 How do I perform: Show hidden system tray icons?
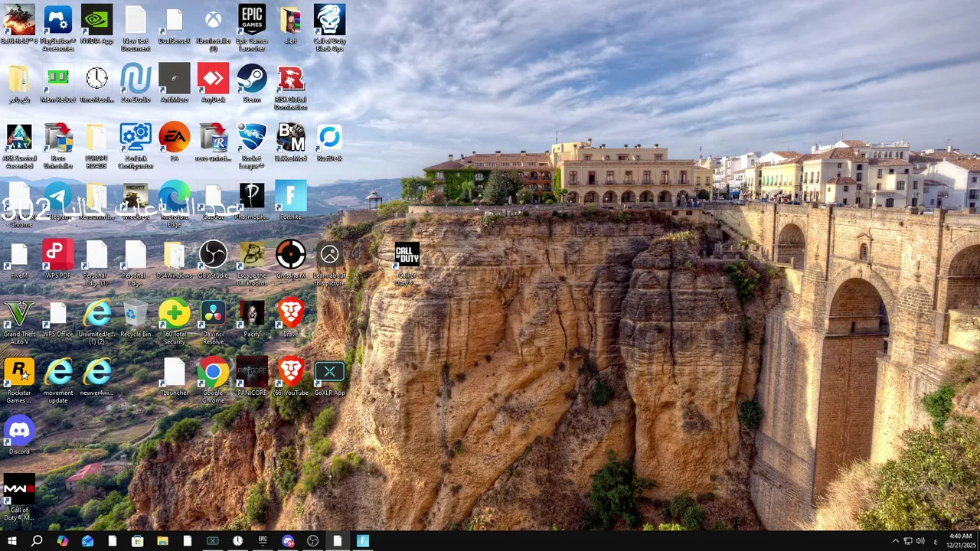(895, 541)
